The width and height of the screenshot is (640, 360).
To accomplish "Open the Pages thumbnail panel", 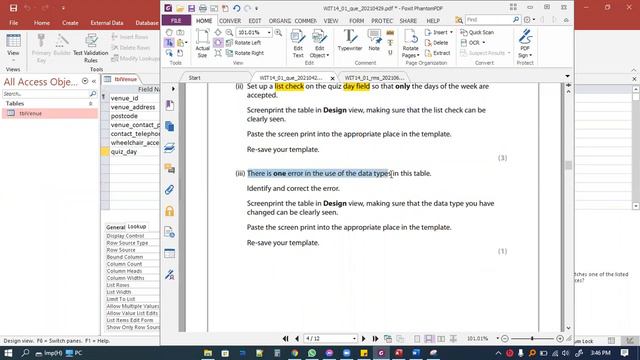I will (169, 127).
